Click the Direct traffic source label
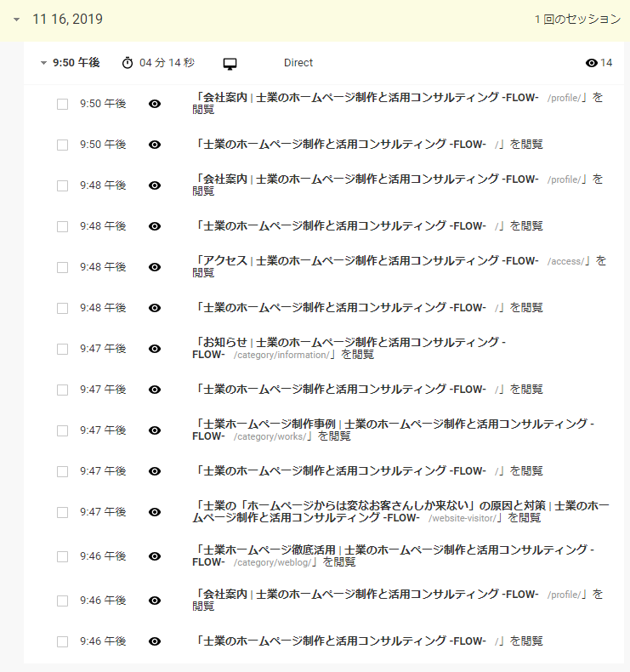 pos(298,63)
